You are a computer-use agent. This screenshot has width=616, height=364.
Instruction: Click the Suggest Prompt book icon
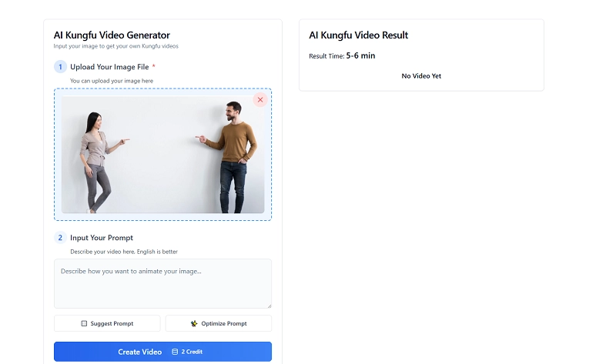click(x=84, y=324)
